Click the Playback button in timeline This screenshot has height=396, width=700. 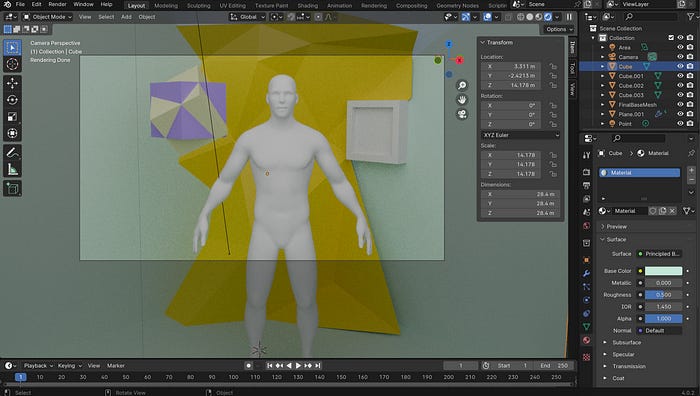click(38, 366)
